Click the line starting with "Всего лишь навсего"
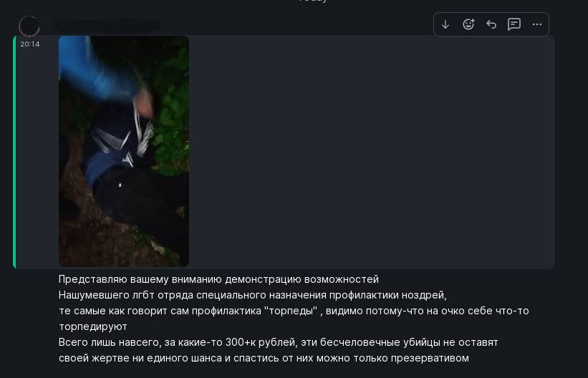 [x=279, y=342]
